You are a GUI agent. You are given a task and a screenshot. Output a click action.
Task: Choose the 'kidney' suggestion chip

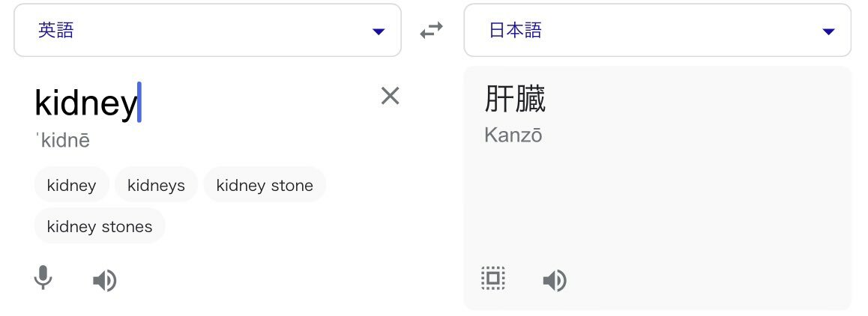coord(71,185)
